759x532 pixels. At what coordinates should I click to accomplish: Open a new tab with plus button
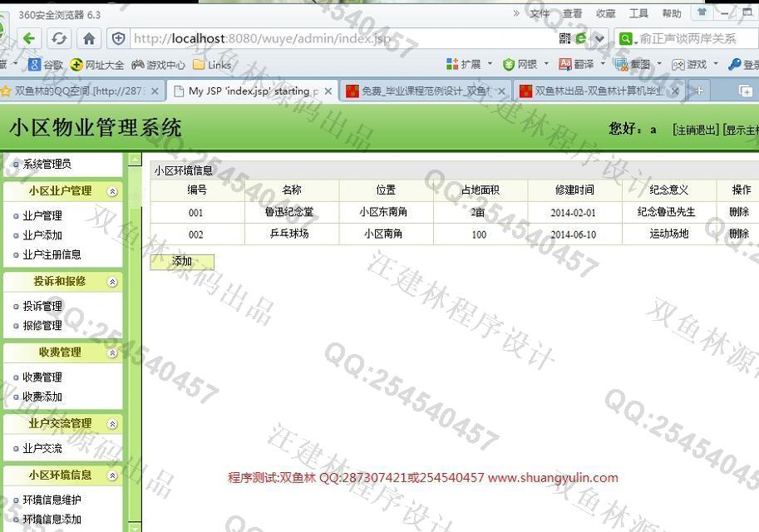click(698, 91)
